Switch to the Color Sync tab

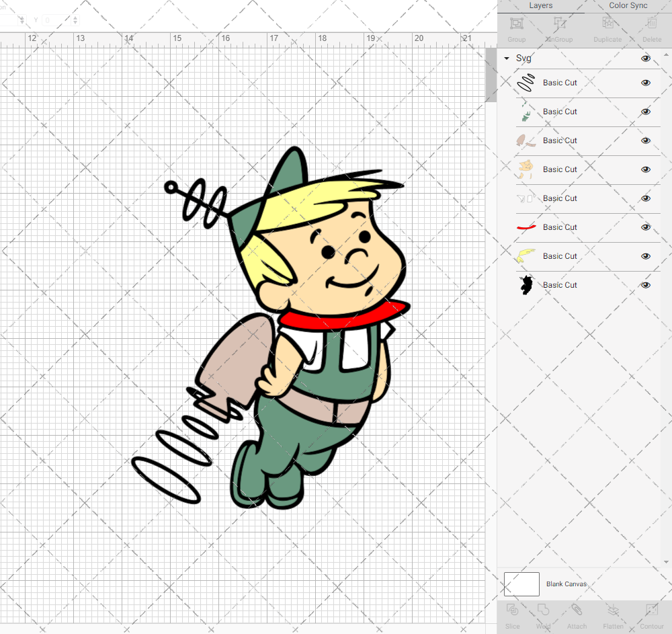coord(628,5)
